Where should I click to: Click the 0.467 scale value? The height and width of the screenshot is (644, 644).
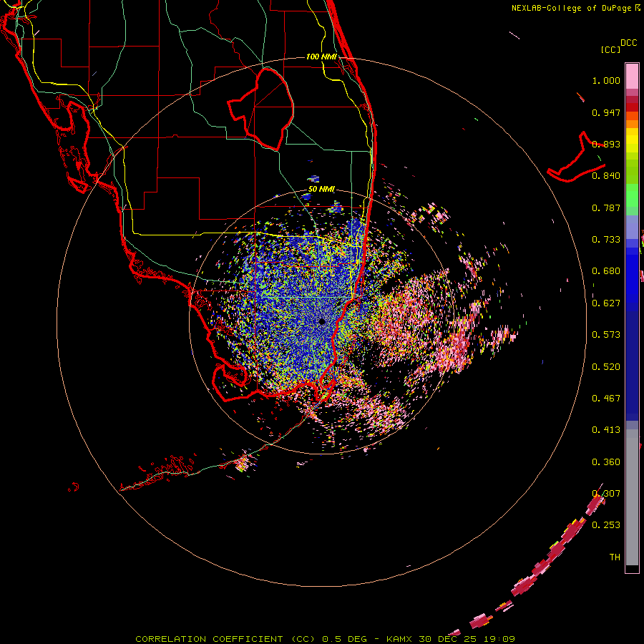pos(606,399)
